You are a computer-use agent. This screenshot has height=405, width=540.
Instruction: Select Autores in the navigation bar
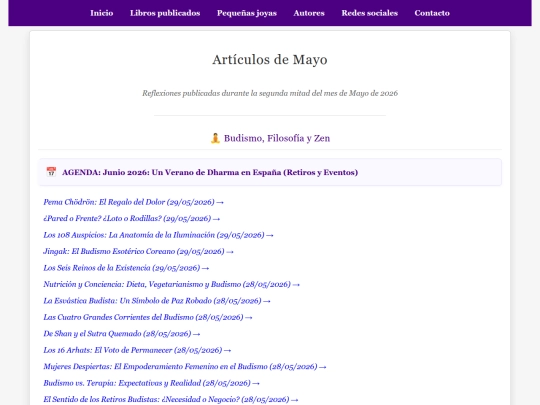coord(309,13)
